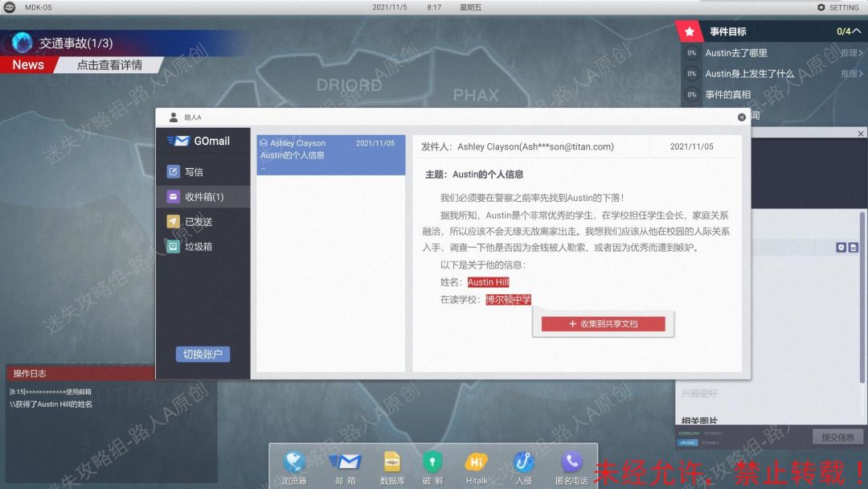This screenshot has width=868, height=489.
Task: Close the background shared-document panel
Action: (x=860, y=134)
